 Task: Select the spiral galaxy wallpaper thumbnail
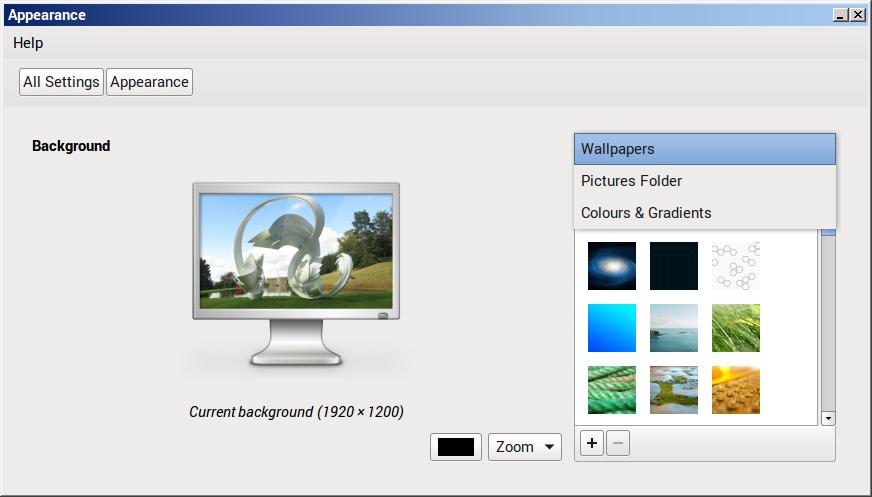pyautogui.click(x=612, y=266)
